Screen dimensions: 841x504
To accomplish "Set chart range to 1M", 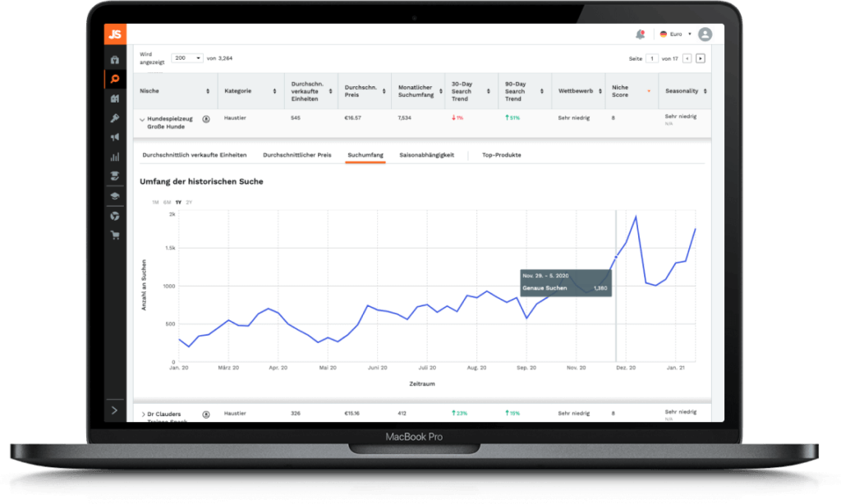I will pyautogui.click(x=155, y=202).
